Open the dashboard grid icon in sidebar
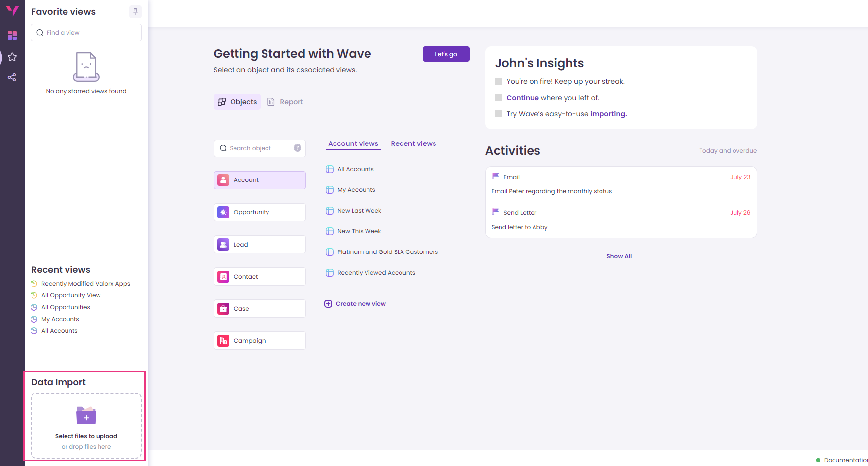868x466 pixels. (12, 36)
